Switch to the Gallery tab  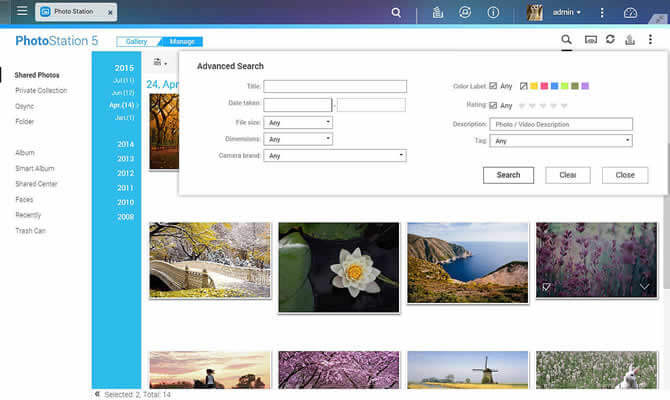(x=135, y=42)
